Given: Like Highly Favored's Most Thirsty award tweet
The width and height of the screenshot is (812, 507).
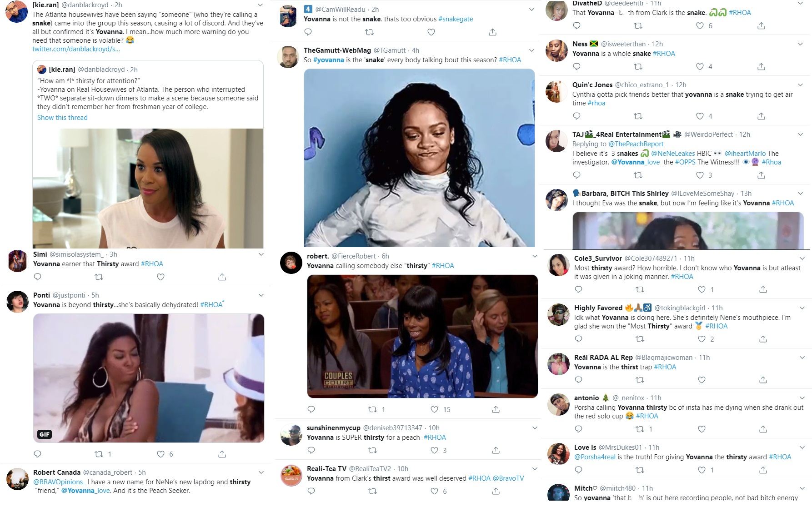Looking at the screenshot, I should [702, 339].
